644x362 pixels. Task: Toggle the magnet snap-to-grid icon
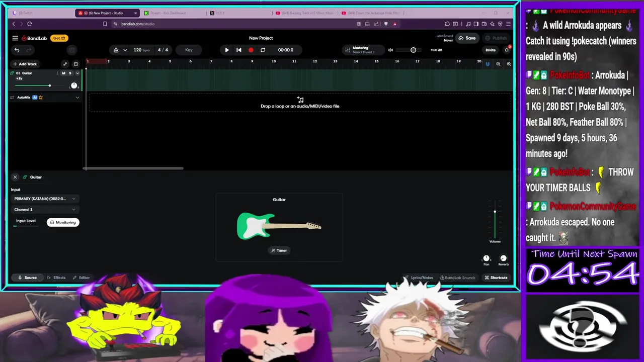[487, 64]
